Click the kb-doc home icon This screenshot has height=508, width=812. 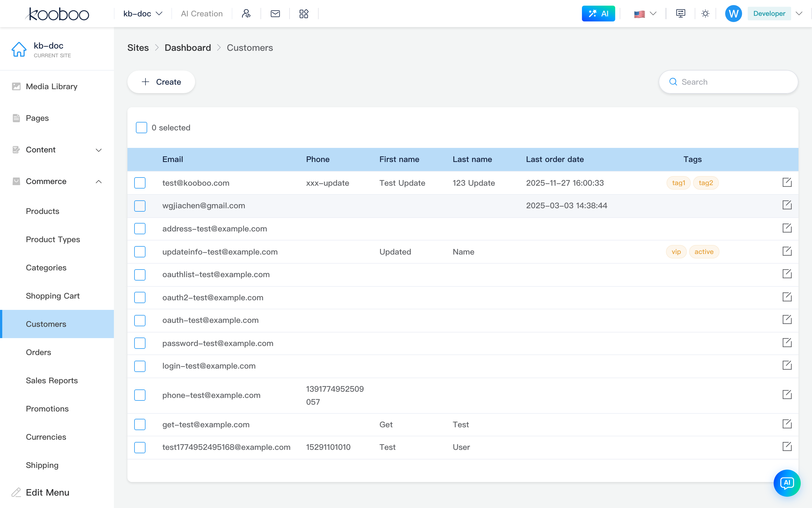(x=19, y=49)
